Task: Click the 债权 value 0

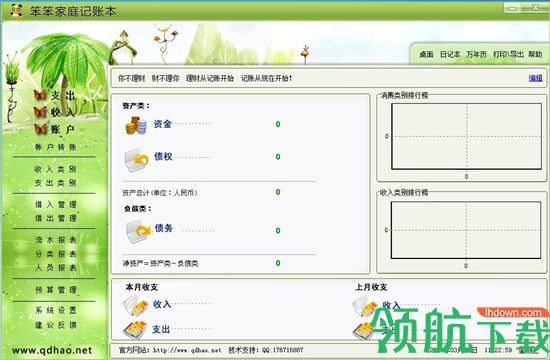Action: (278, 157)
